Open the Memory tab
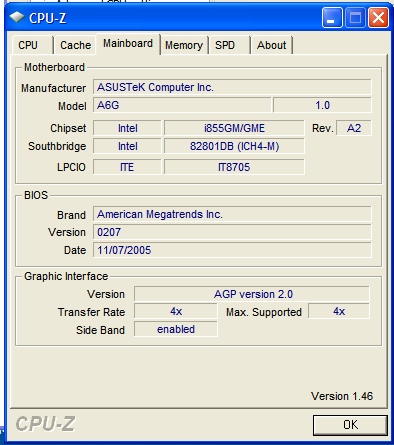The height and width of the screenshot is (445, 394). point(184,45)
